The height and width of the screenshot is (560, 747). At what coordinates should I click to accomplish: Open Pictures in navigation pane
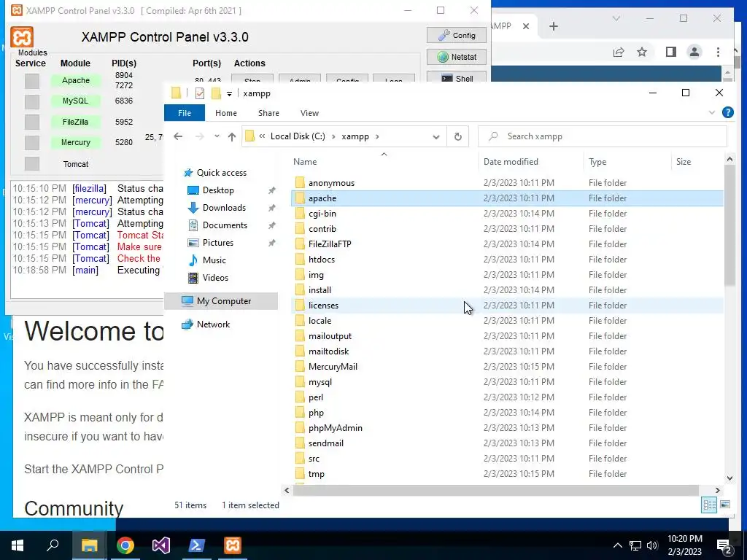(x=217, y=242)
